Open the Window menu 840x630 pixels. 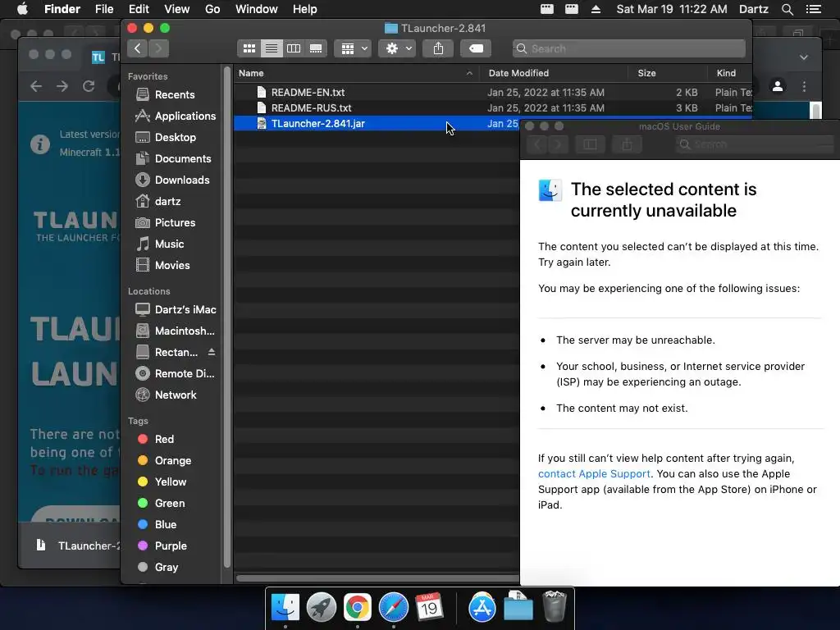(257, 9)
